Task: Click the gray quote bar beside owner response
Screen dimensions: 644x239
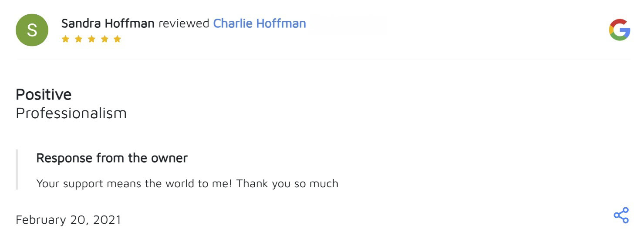Action: (17, 169)
